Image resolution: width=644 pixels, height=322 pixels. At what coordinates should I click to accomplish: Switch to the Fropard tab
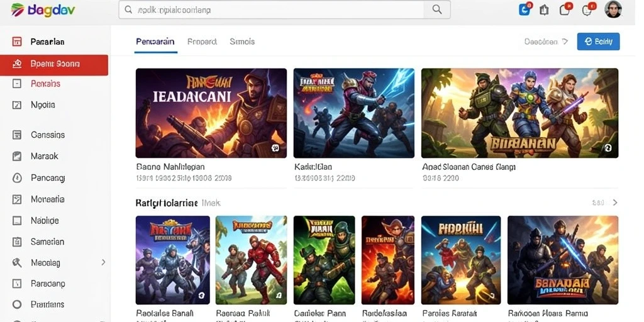click(202, 42)
